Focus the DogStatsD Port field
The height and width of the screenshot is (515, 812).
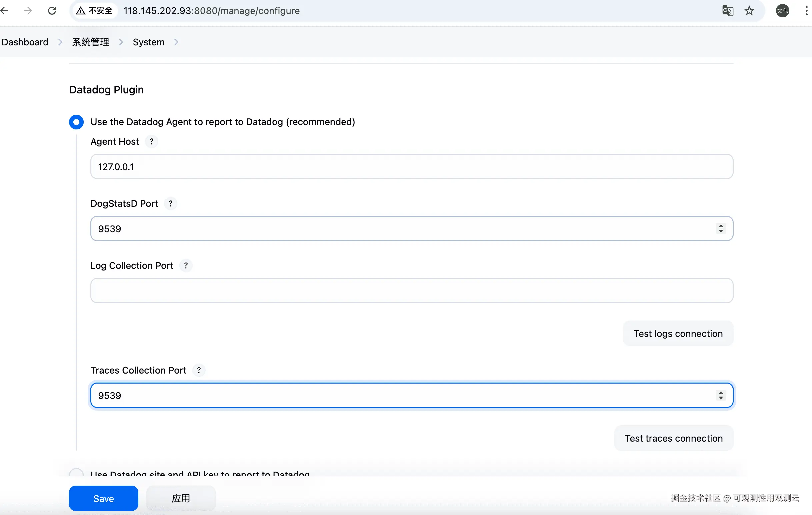pos(412,228)
